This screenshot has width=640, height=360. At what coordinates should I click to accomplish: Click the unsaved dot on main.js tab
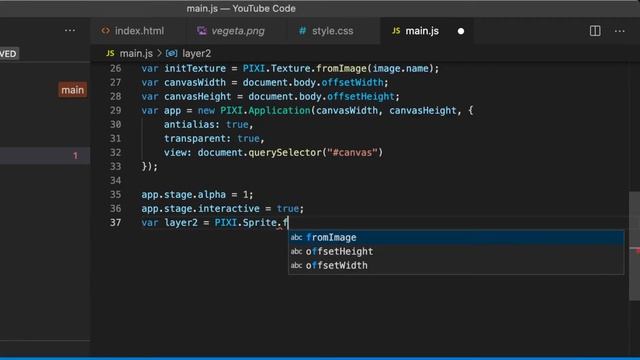[461, 31]
